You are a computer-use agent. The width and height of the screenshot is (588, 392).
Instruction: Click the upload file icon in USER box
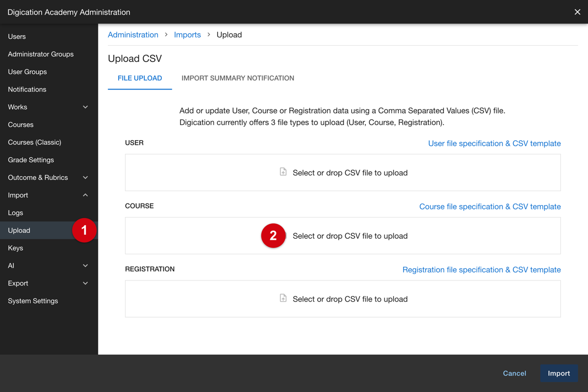[283, 172]
